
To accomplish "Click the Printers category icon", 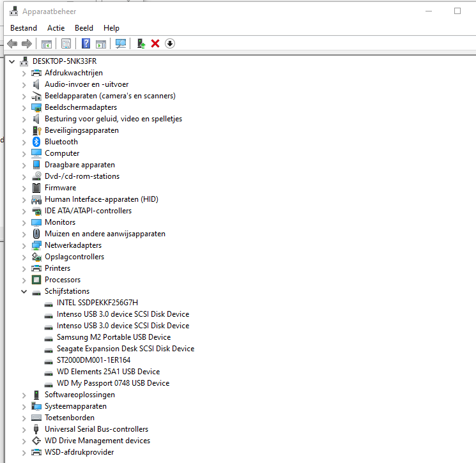I will point(36,268).
